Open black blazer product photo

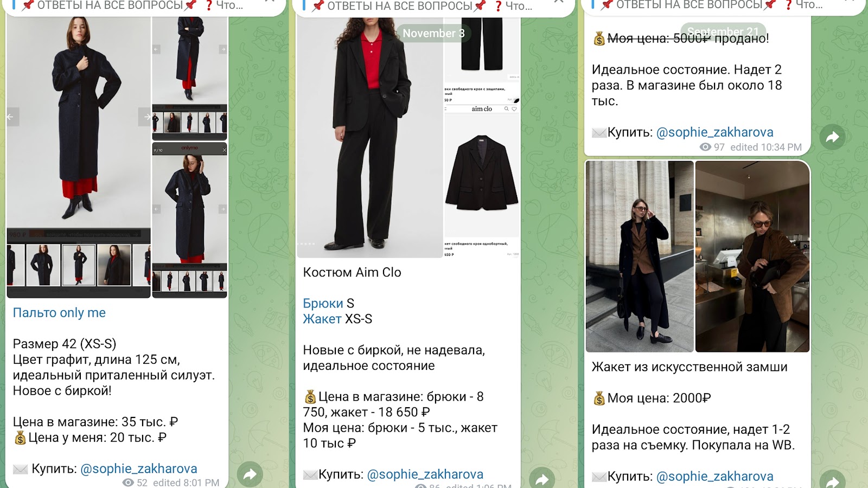tap(482, 174)
